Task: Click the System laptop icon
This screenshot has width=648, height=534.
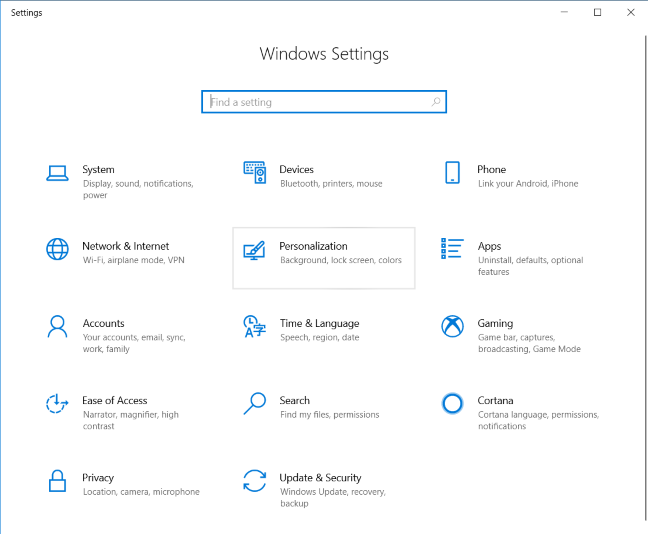Action: [x=57, y=173]
